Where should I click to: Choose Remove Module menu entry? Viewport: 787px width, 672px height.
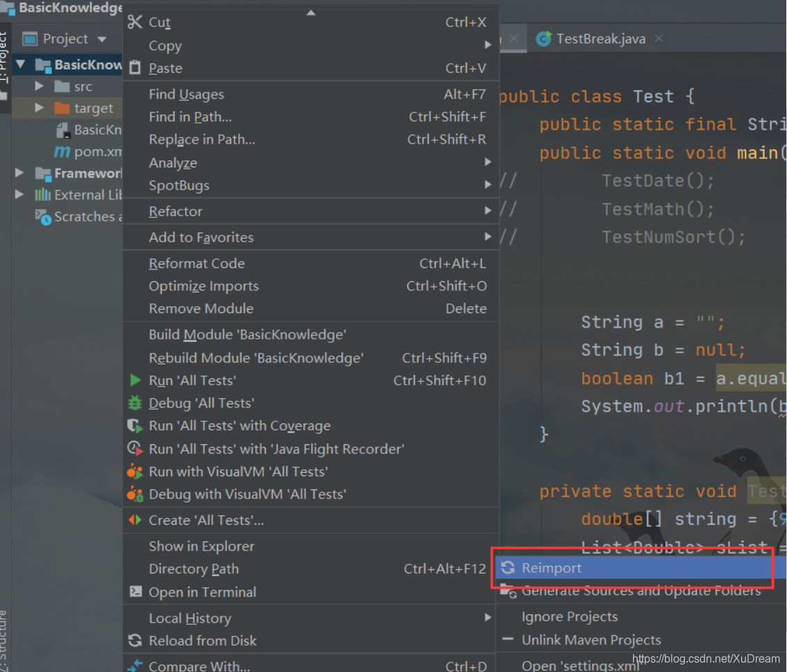[311, 308]
